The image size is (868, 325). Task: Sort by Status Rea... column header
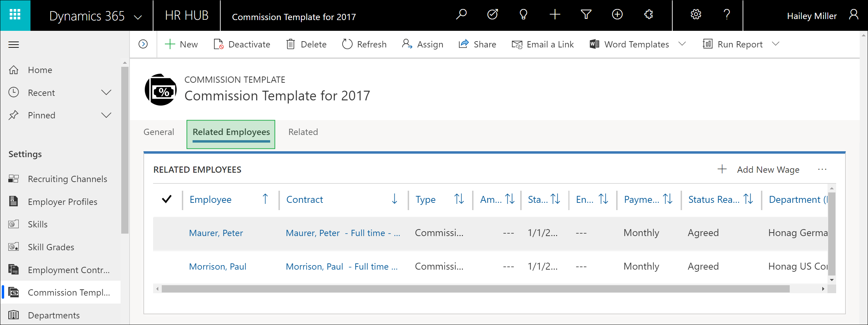[x=721, y=200]
